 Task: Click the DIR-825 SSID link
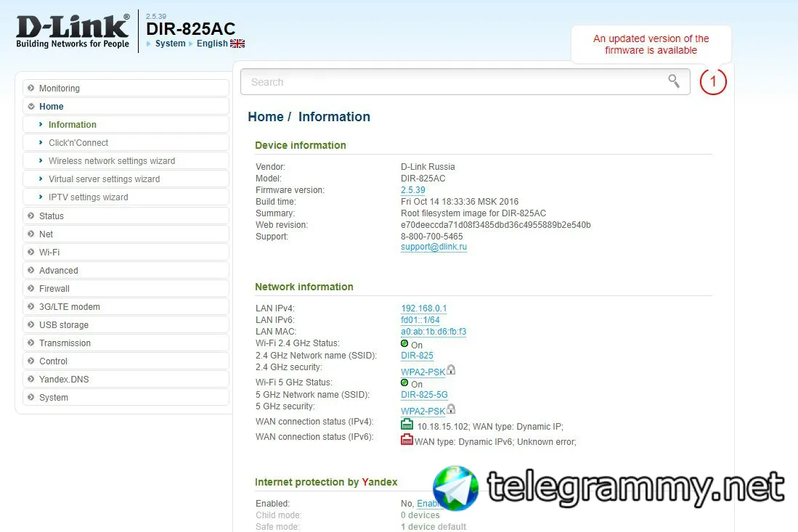click(417, 356)
